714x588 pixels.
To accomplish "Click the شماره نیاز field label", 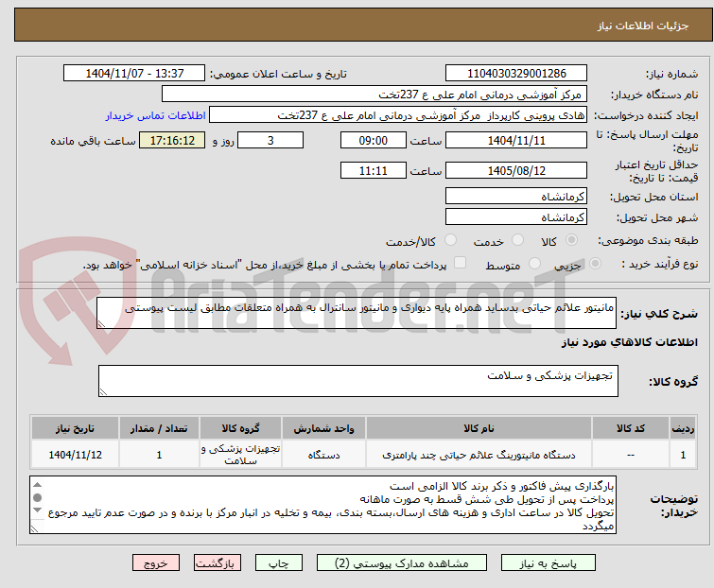I will [672, 74].
